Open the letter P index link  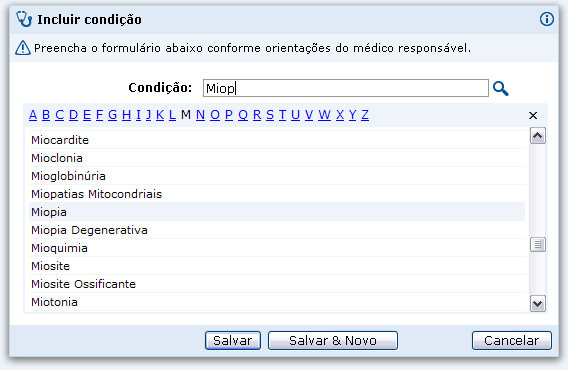tap(229, 115)
